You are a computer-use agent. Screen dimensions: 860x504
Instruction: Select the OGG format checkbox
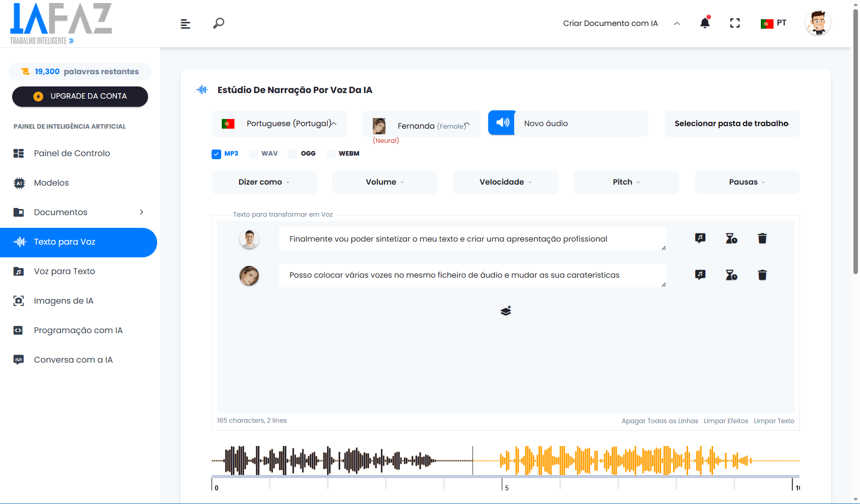[x=293, y=154]
